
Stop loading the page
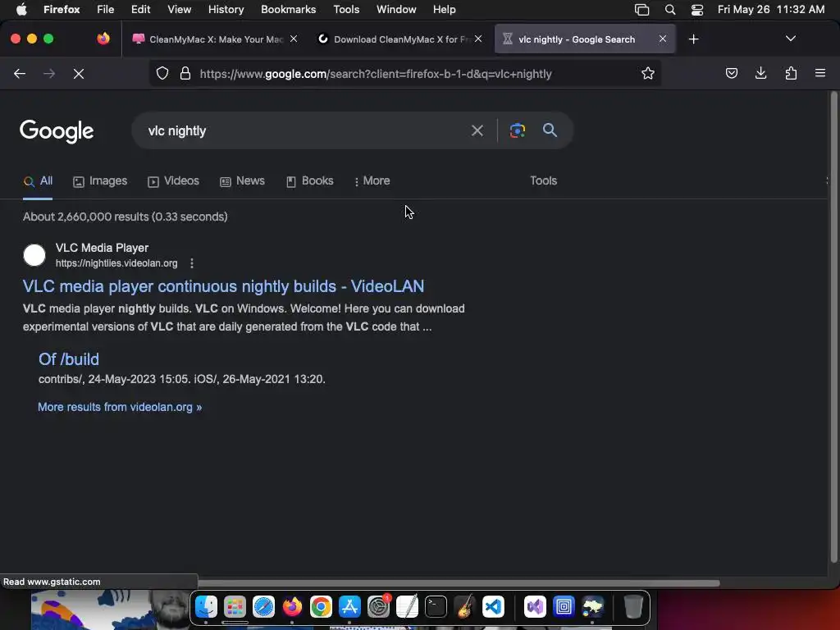pos(79,74)
